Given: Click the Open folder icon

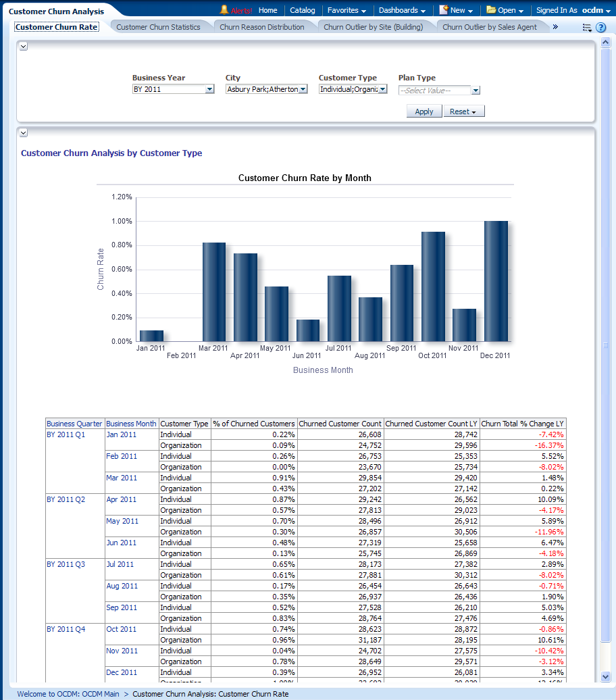Looking at the screenshot, I should pos(491,10).
